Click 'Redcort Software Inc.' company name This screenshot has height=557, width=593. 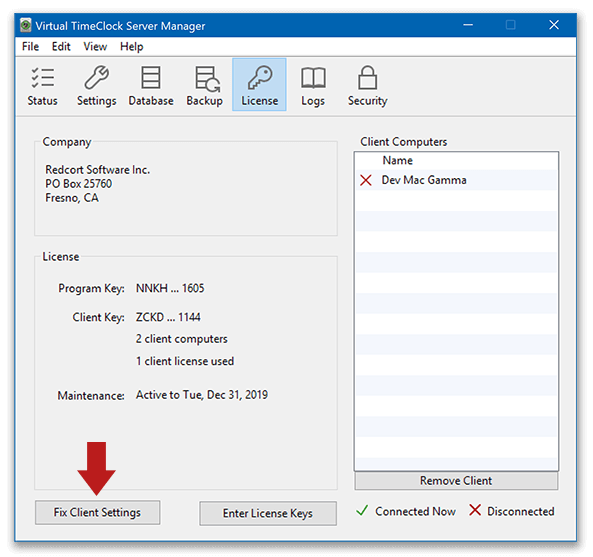tap(98, 170)
